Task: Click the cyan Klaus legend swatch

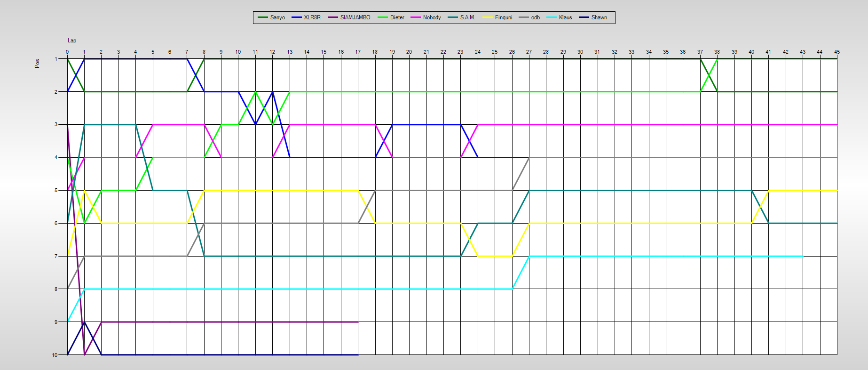Action: [x=552, y=17]
